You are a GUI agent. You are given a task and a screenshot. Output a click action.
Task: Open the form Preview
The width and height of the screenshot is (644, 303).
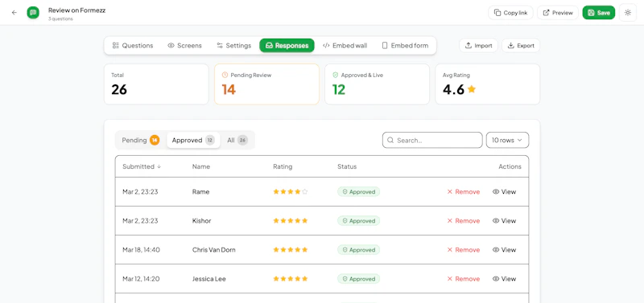pos(558,13)
